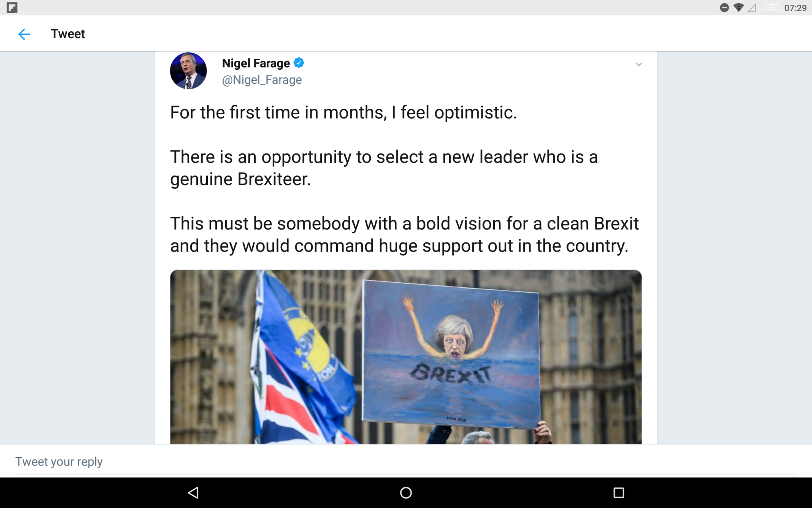Viewport: 812px width, 508px height.
Task: Tap the back arrow to exit the tweet
Action: click(x=24, y=34)
